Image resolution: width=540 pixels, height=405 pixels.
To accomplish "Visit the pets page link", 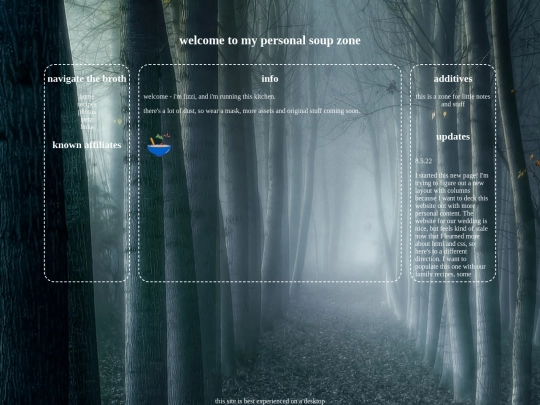I will point(87,120).
